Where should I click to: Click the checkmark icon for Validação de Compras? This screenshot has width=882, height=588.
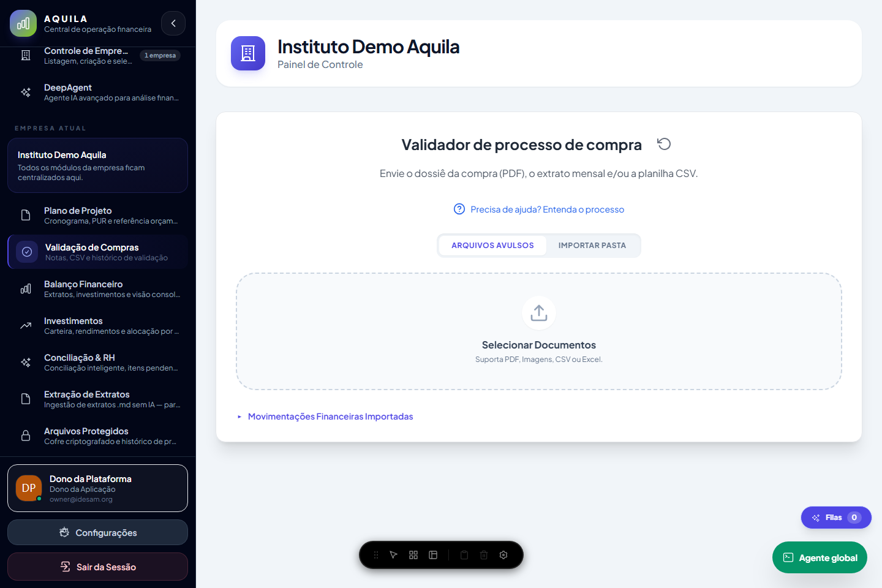tap(27, 252)
